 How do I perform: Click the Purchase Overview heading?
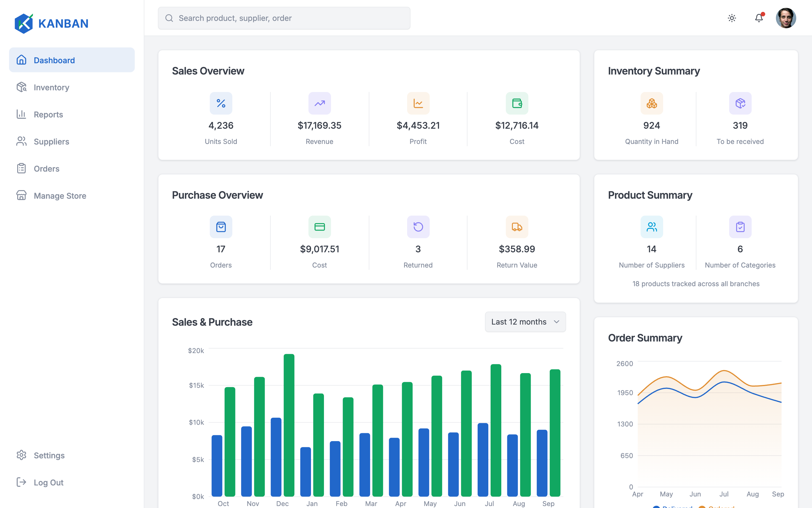pyautogui.click(x=217, y=195)
